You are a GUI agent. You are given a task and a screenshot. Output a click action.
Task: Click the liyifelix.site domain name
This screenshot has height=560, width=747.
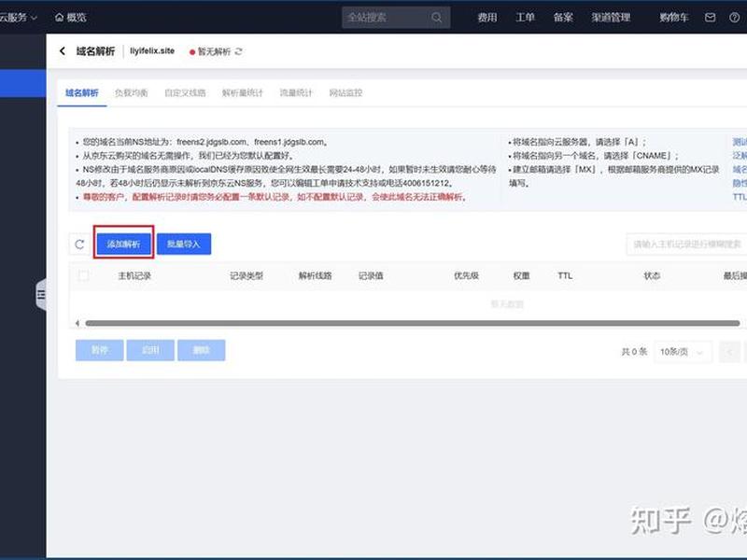152,51
